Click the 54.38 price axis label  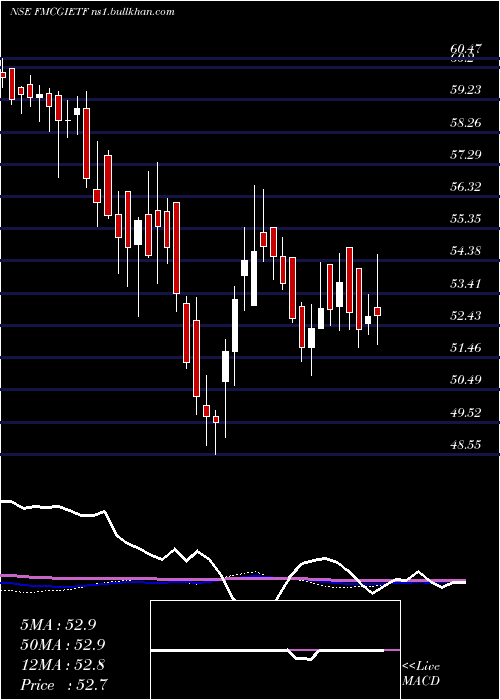[x=466, y=251]
